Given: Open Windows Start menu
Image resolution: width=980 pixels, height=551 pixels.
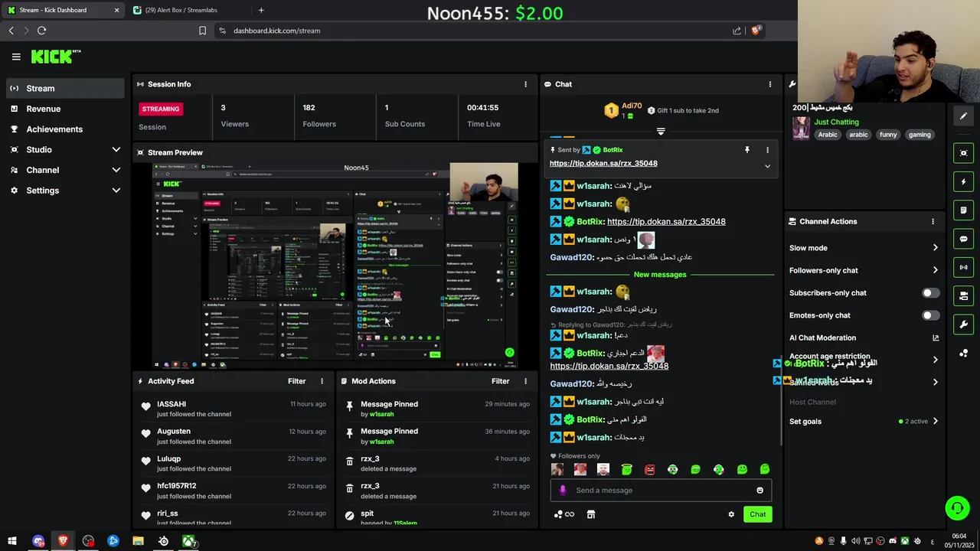Looking at the screenshot, I should tap(12, 541).
